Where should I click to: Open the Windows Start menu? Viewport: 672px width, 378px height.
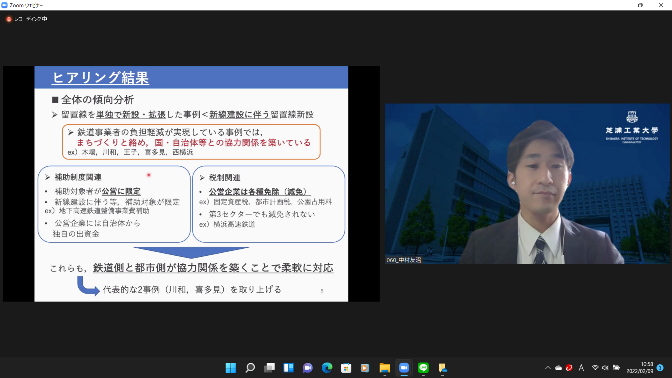(231, 368)
